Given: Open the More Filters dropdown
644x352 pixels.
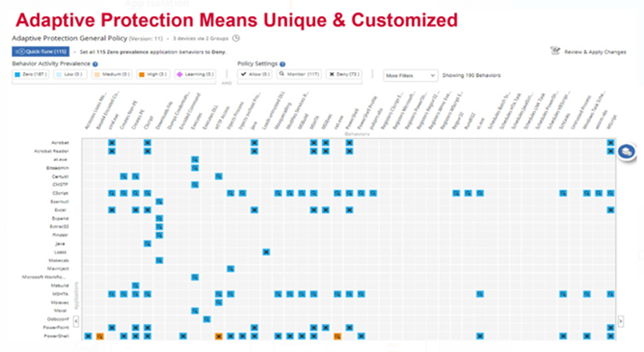Looking at the screenshot, I should click(x=410, y=75).
